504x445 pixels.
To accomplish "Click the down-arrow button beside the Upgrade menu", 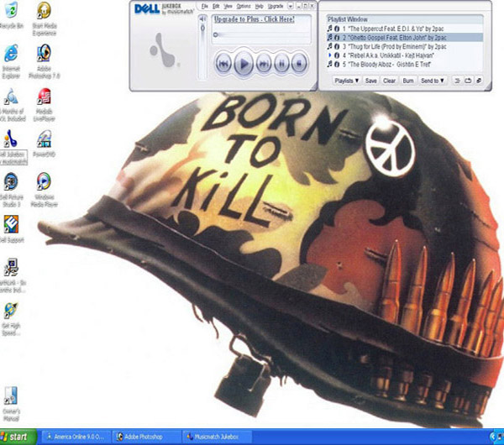I will [291, 6].
